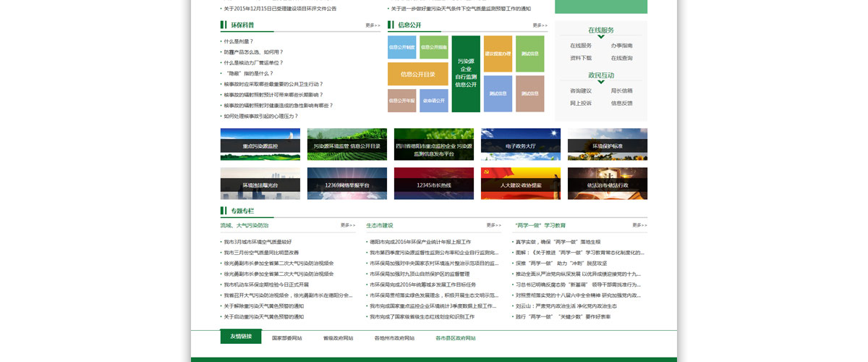Click the green 污染源企业自行监测信息公开 tile
The image size is (868, 362).
point(466,74)
